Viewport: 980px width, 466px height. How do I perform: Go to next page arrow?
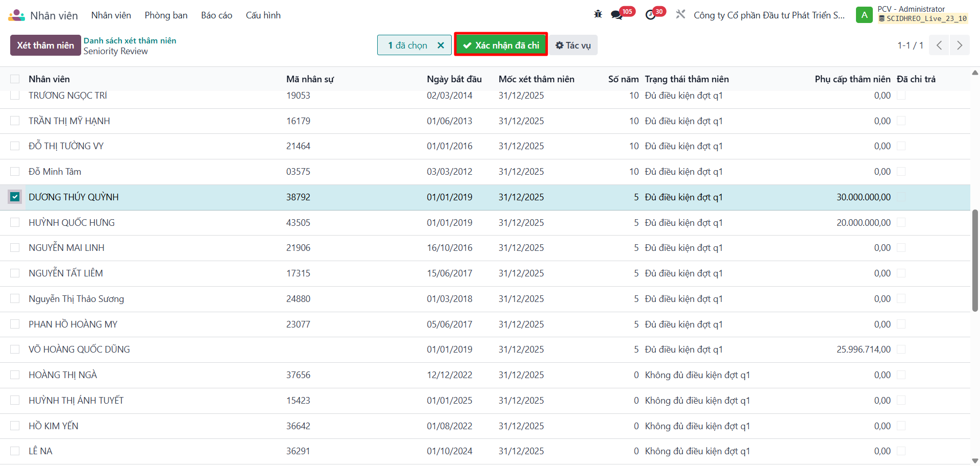pos(960,45)
